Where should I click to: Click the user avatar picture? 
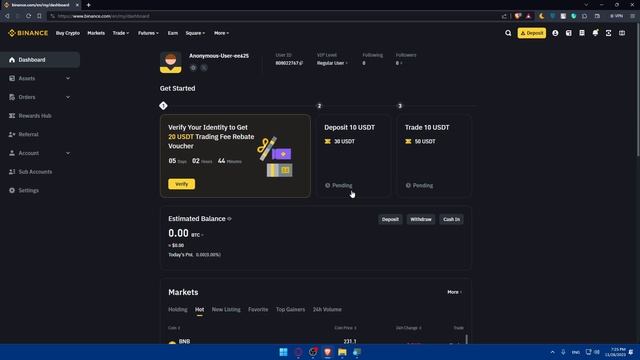pos(171,62)
